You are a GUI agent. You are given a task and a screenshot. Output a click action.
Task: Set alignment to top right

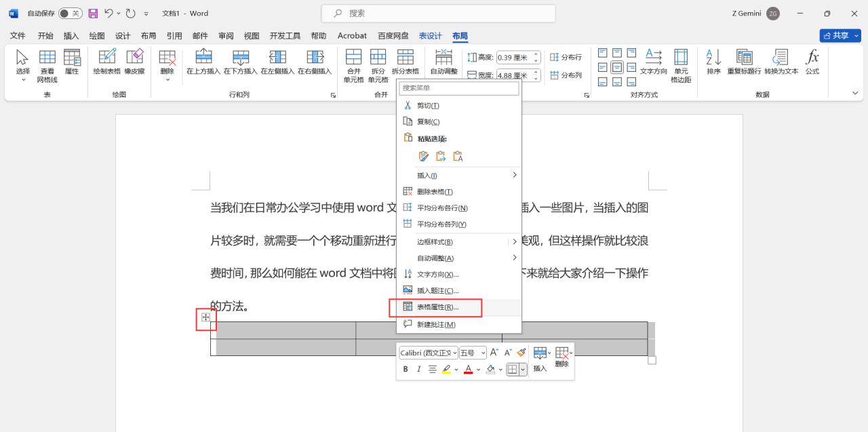click(x=631, y=53)
